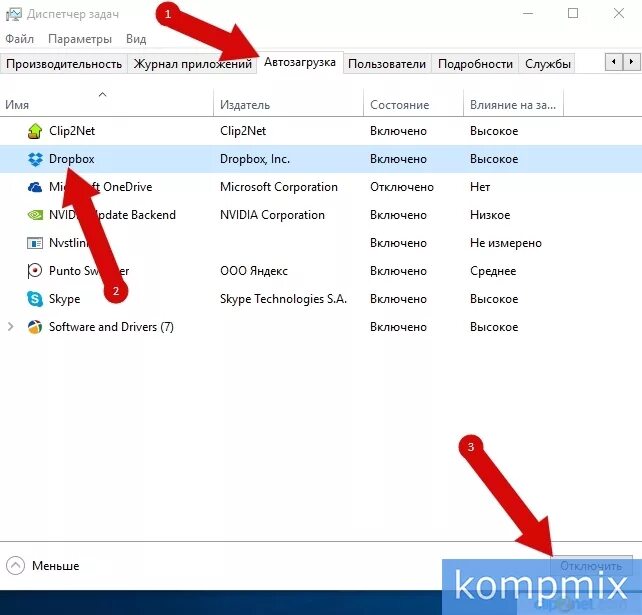The image size is (642, 615).
Task: Switch to the Пользователи tab
Action: click(x=387, y=64)
